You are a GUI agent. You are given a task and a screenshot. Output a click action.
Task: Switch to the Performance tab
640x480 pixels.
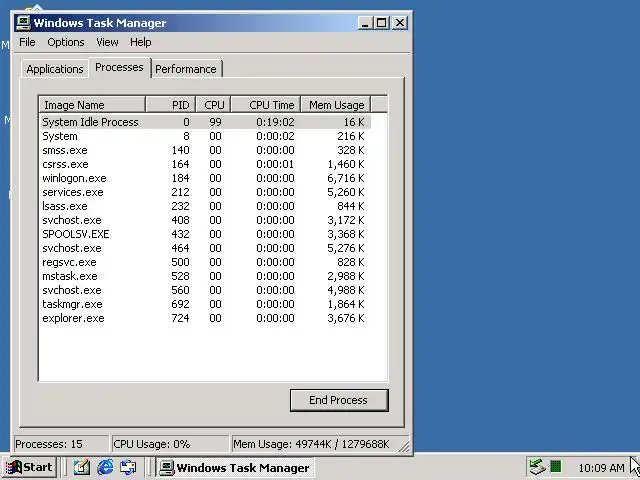pos(186,69)
